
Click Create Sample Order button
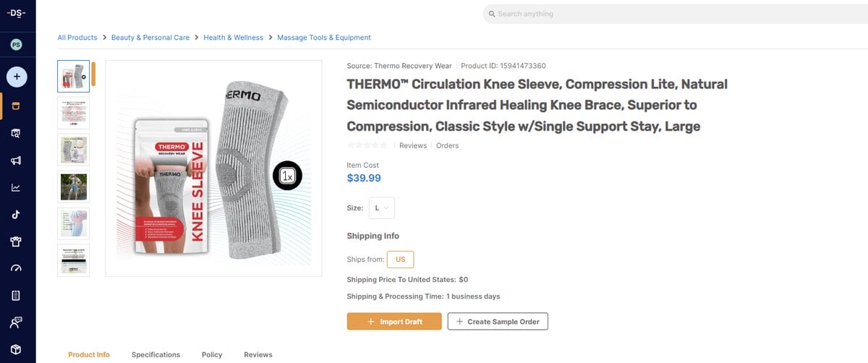coord(498,321)
